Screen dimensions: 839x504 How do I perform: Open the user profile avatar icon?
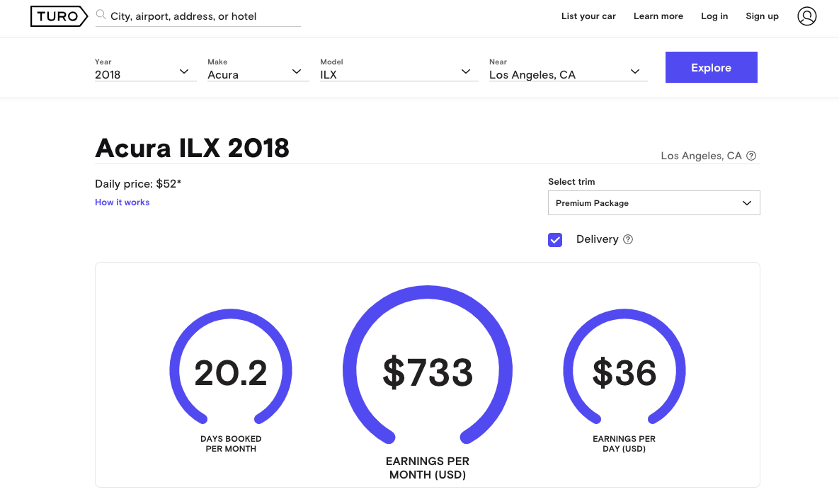[807, 16]
